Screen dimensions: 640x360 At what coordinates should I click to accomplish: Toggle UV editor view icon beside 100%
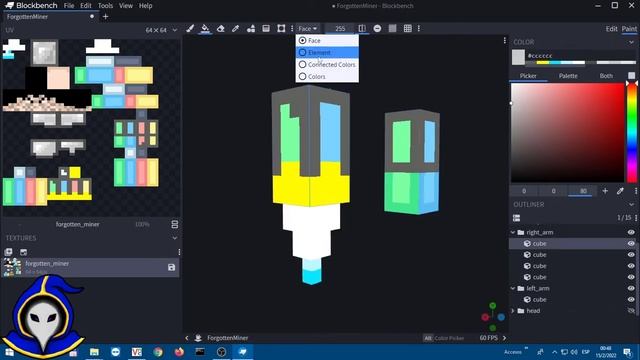click(x=175, y=224)
